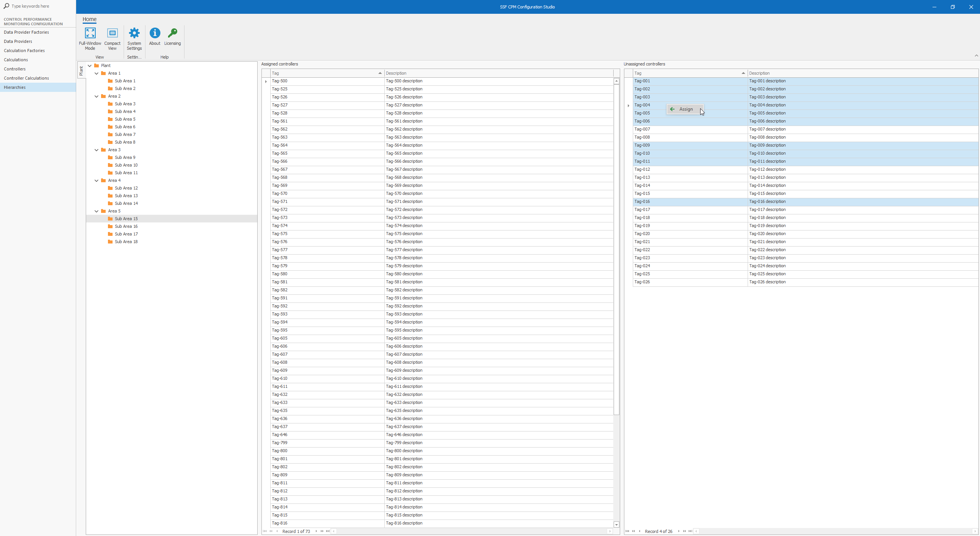Click the Assign button to assign controller
The image size is (980, 536).
pyautogui.click(x=683, y=109)
